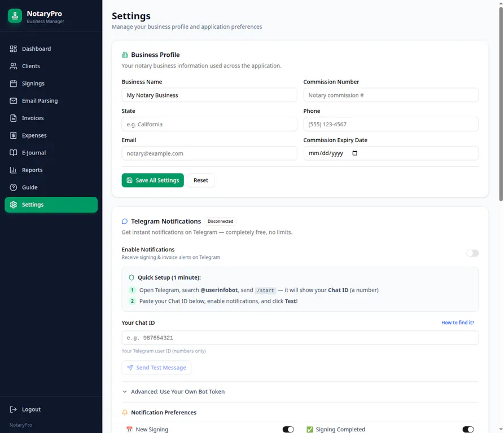The image size is (504, 433).
Task: Click the Dashboard grid icon in sidebar
Action: click(13, 49)
